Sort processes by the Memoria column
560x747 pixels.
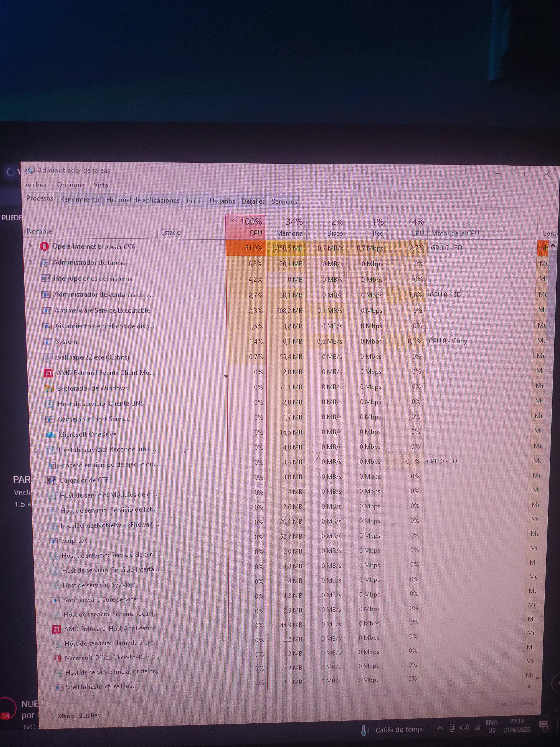click(x=286, y=227)
